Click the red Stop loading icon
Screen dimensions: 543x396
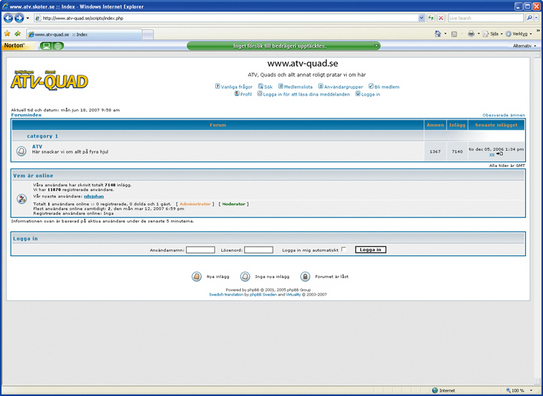click(441, 18)
